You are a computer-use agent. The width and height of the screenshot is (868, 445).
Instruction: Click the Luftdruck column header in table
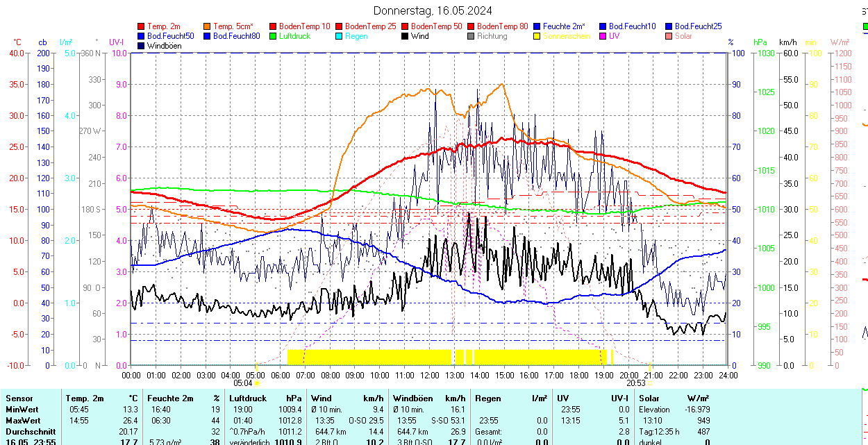[247, 398]
